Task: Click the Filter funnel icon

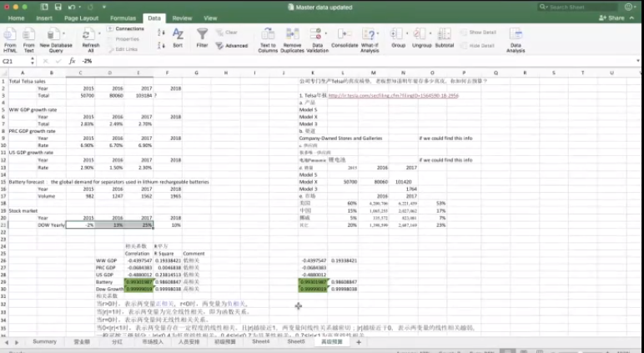Action: tap(202, 34)
